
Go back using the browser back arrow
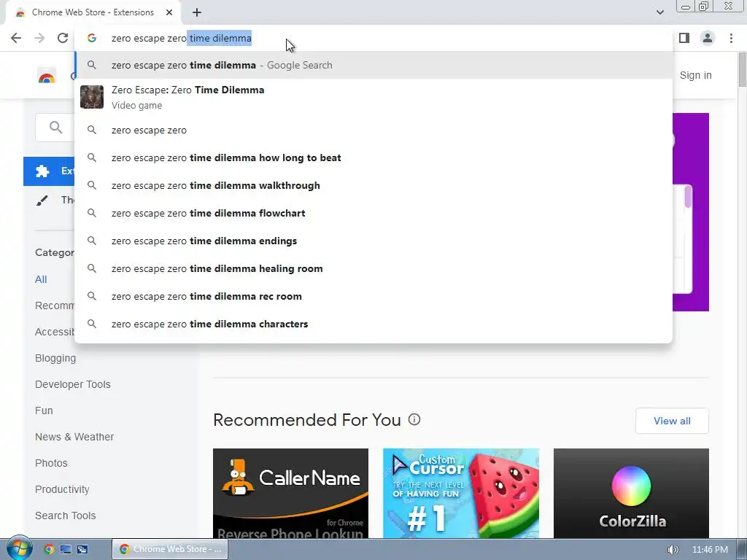(x=16, y=38)
